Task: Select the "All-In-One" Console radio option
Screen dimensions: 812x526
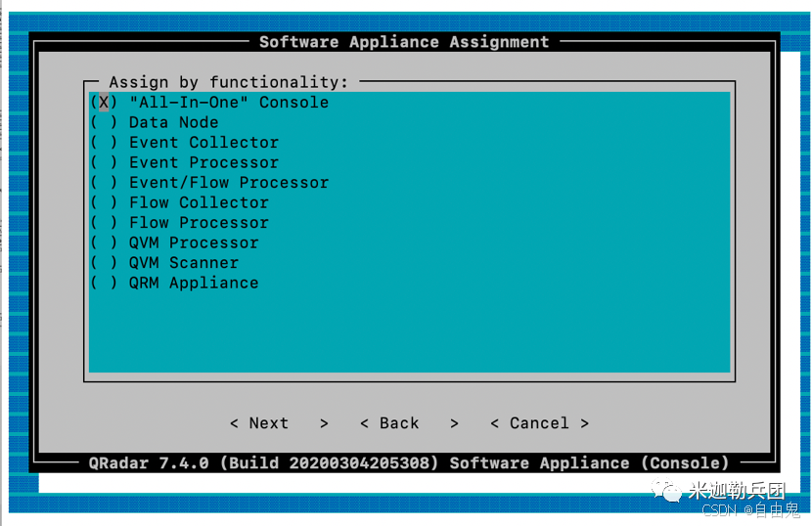Action: tap(209, 102)
